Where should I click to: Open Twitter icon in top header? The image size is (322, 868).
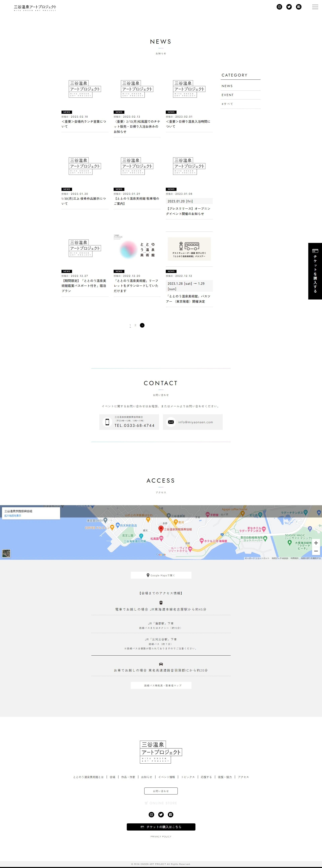point(289,7)
